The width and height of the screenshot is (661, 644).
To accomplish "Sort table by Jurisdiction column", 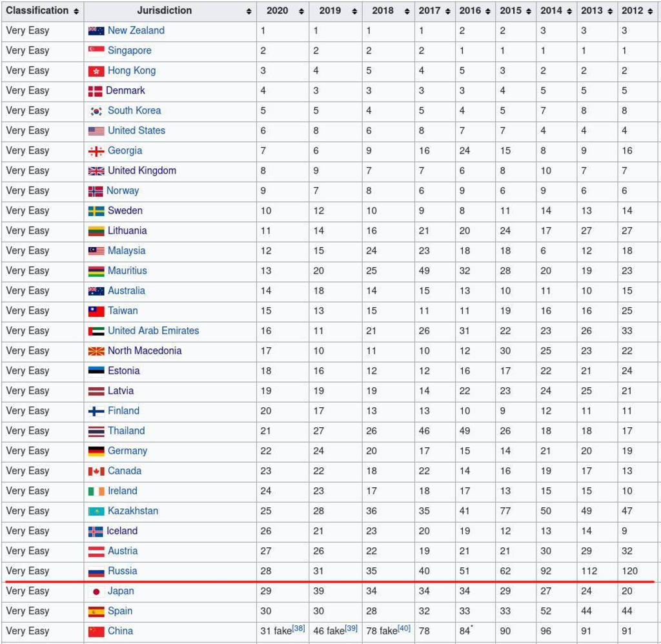I will 170,11.
